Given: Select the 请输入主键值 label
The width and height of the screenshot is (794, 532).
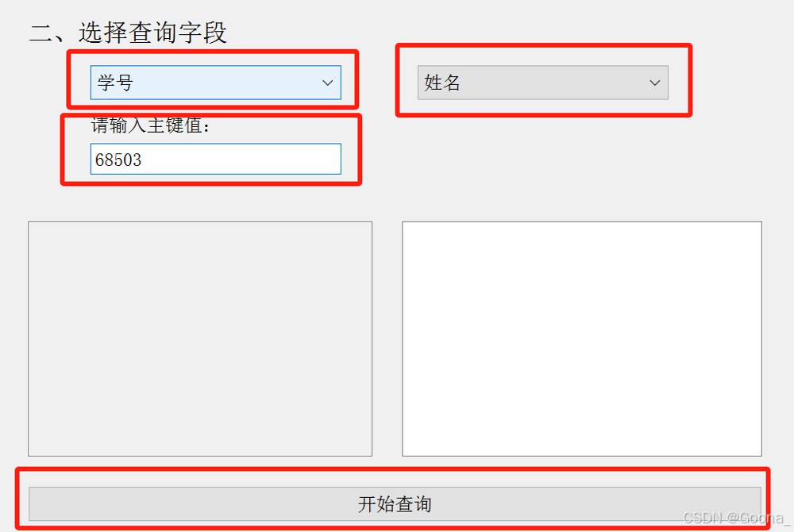Looking at the screenshot, I should pyautogui.click(x=150, y=125).
